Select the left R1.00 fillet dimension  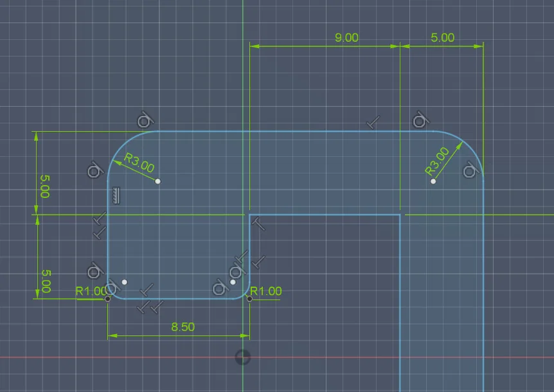[x=91, y=291]
